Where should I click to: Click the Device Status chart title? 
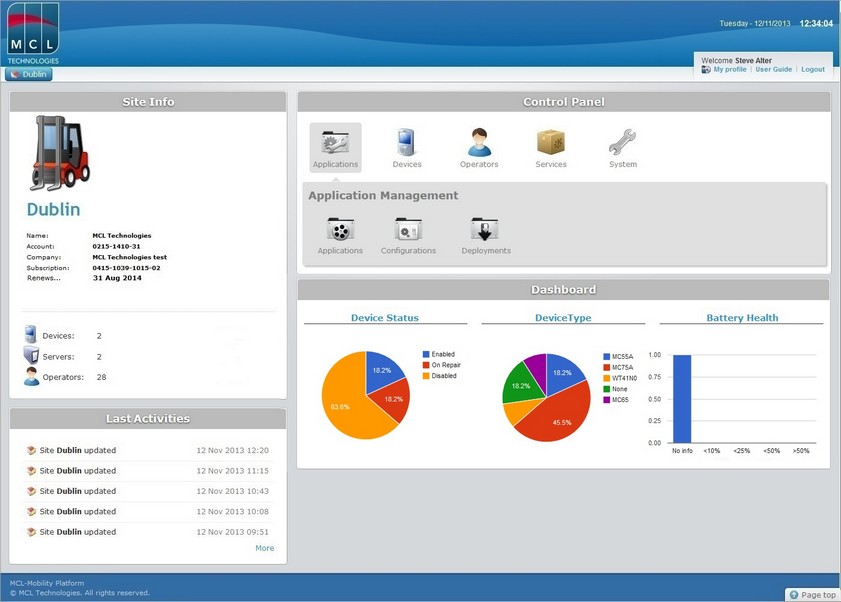385,318
